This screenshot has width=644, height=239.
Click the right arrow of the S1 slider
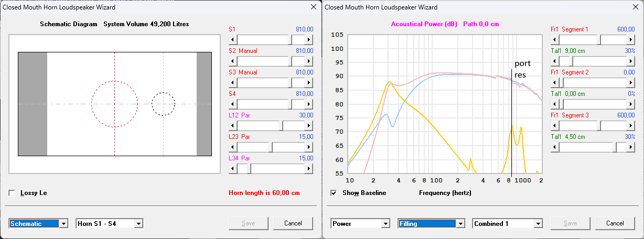coord(309,40)
